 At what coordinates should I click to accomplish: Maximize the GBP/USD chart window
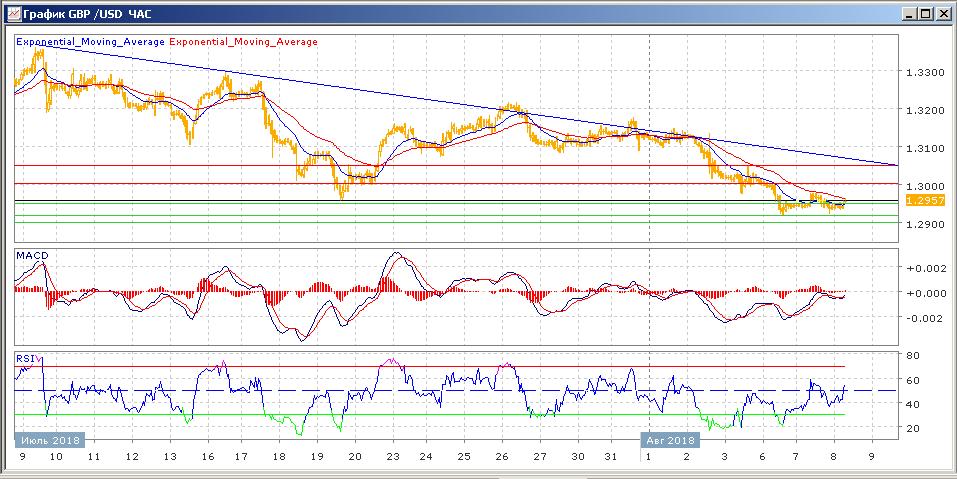click(x=925, y=13)
